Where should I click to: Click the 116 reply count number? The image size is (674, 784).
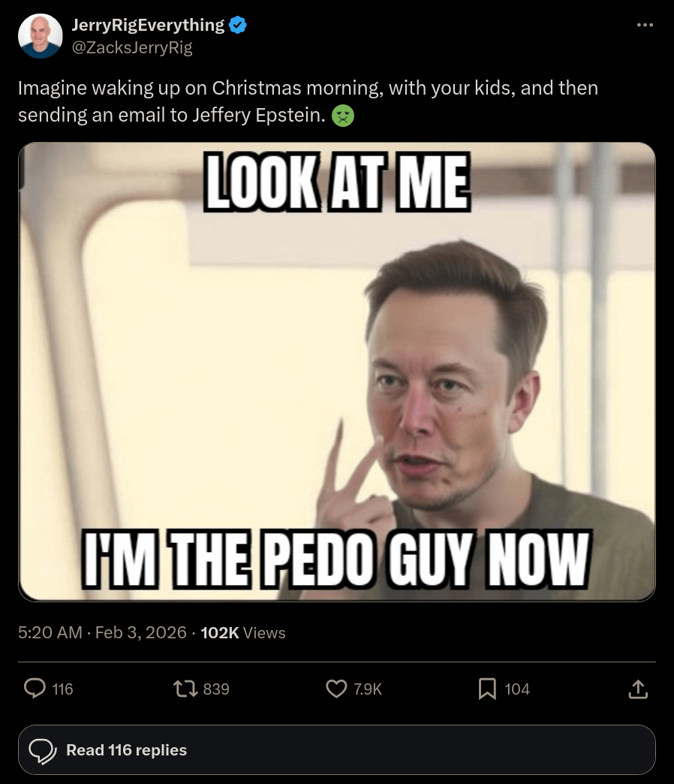63,689
